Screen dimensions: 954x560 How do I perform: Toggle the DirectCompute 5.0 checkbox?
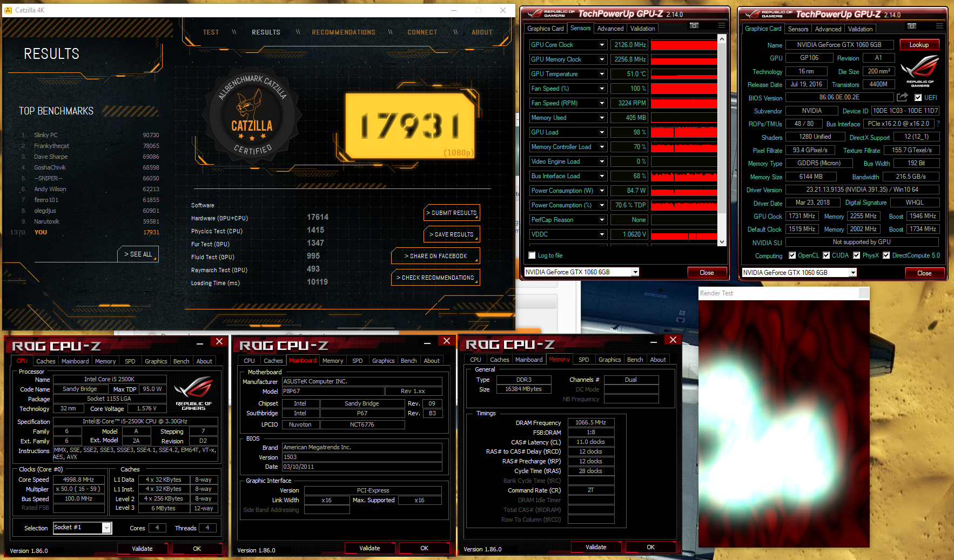coord(886,255)
